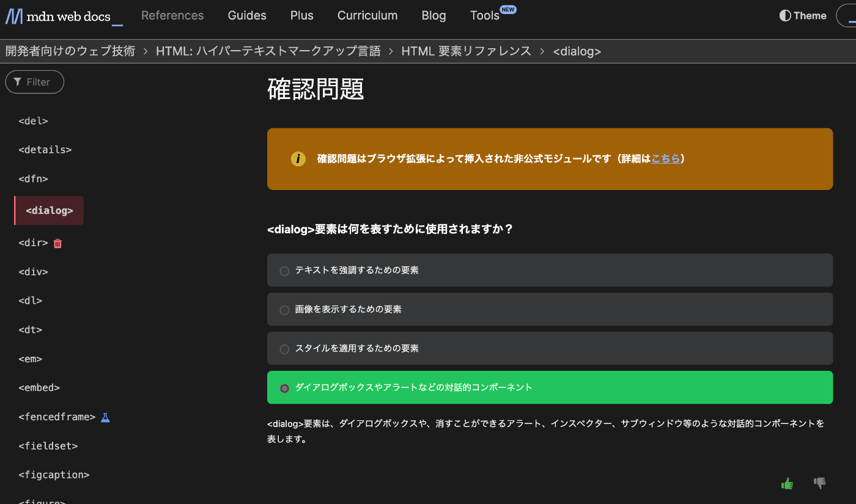
Task: Open the Theme switcher
Action: coord(803,16)
